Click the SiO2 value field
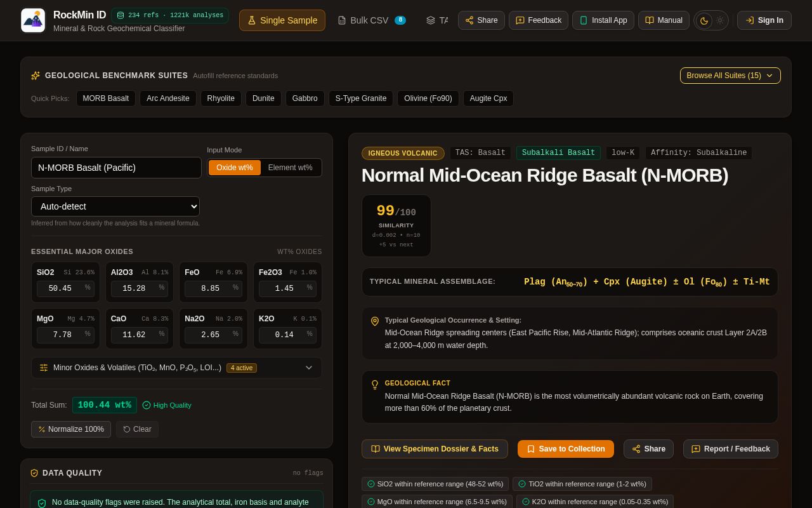The width and height of the screenshot is (812, 508). point(65,288)
